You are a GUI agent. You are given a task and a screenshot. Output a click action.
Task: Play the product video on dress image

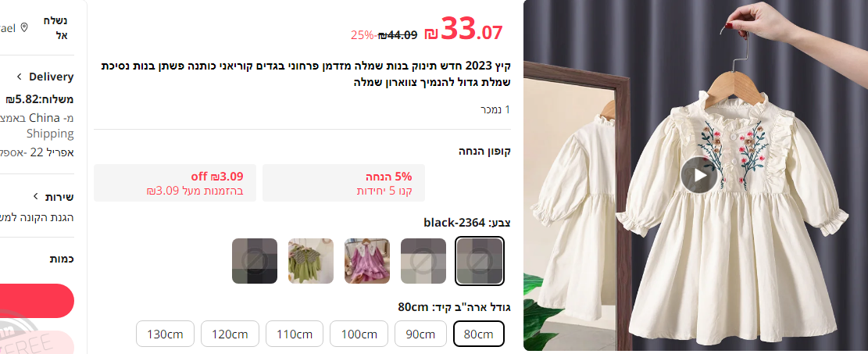click(x=699, y=175)
